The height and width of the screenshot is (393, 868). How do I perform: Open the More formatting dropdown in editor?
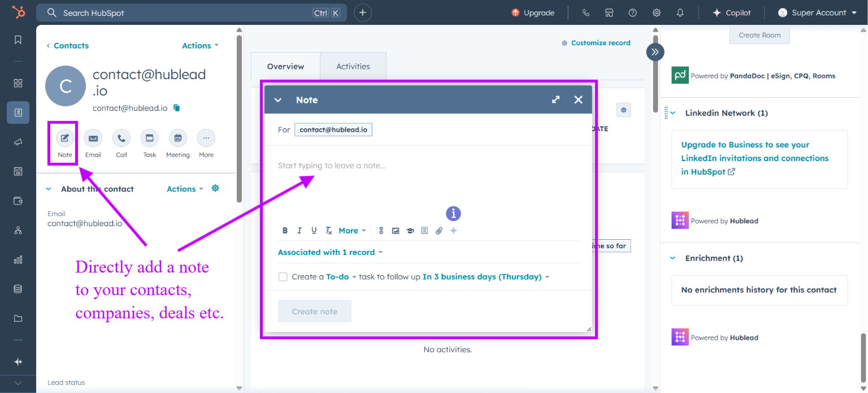coord(352,231)
